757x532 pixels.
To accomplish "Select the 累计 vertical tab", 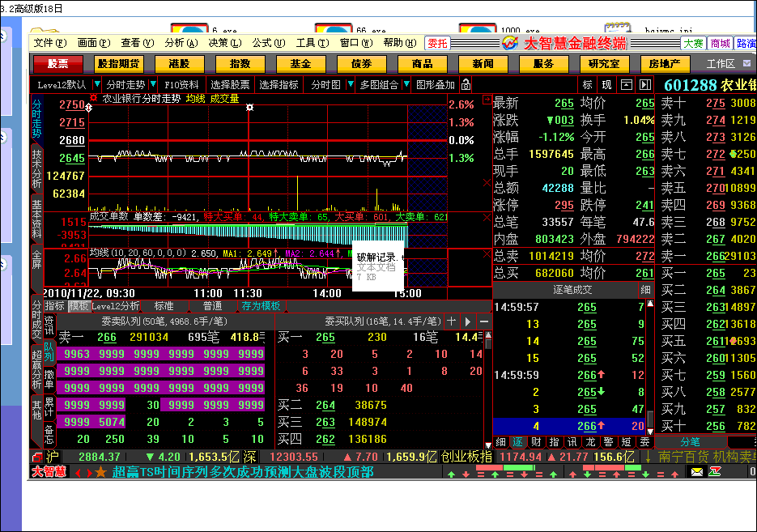I will 49,406.
